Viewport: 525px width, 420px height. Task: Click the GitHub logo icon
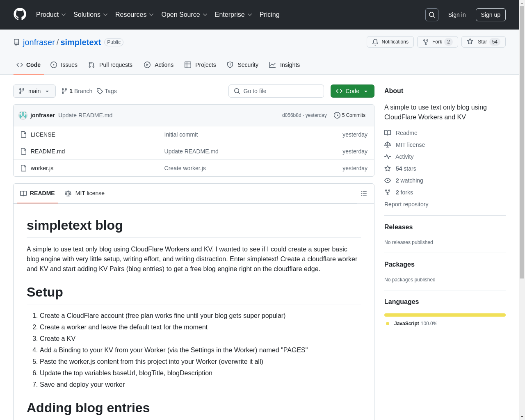(20, 14)
